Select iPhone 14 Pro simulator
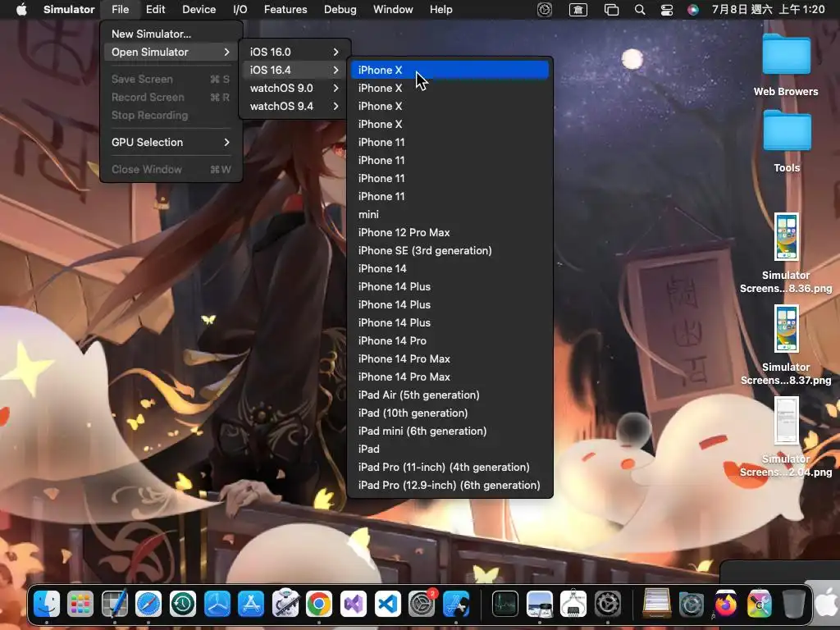 click(450, 340)
